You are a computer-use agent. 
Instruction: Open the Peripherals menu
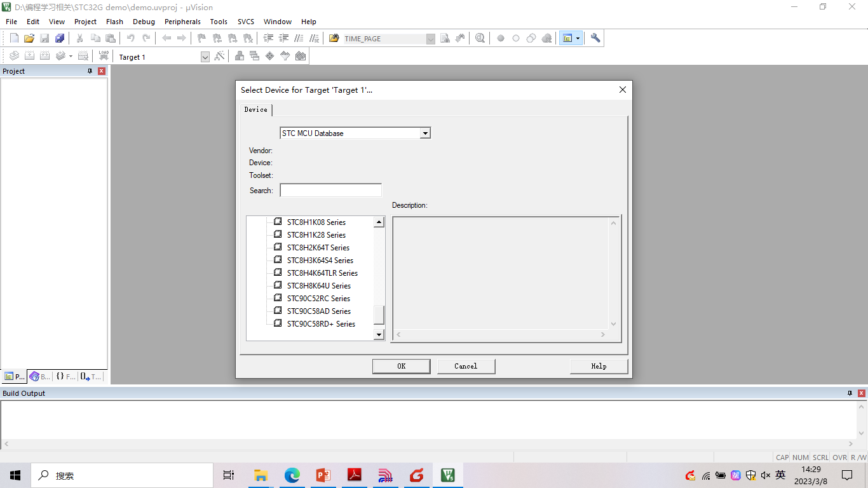[182, 22]
